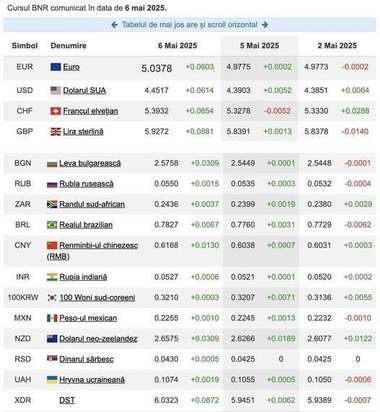This screenshot has height=412, width=380.
Task: Click the South African flag icon
Action: click(x=52, y=204)
